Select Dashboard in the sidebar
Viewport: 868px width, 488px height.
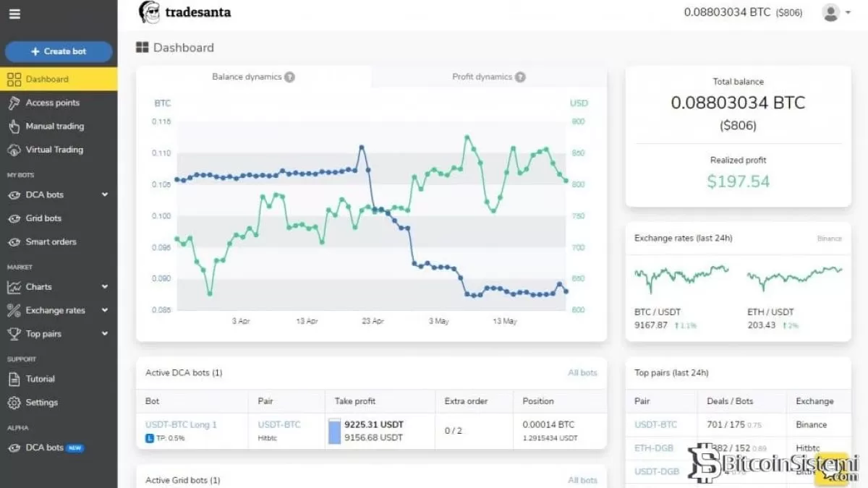47,80
